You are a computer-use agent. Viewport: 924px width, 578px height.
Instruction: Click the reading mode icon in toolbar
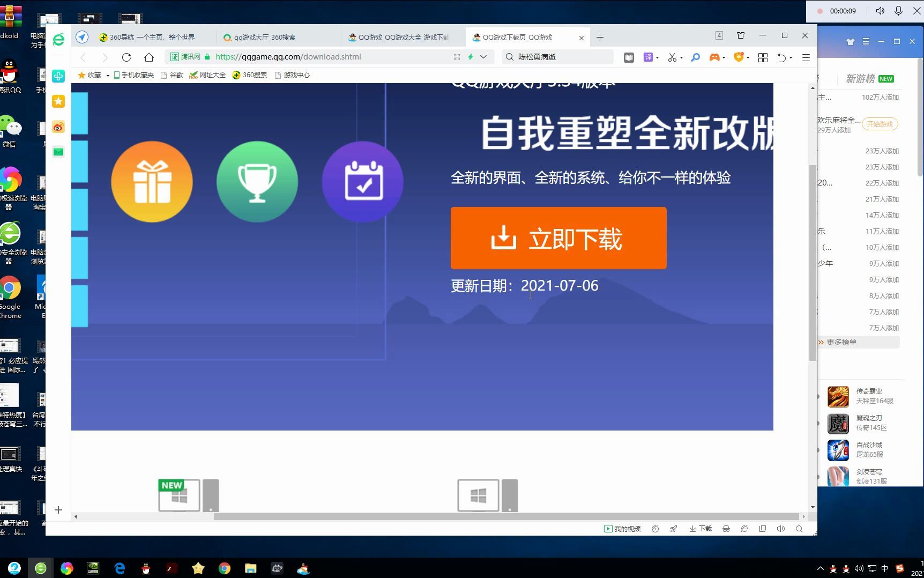[x=628, y=57]
